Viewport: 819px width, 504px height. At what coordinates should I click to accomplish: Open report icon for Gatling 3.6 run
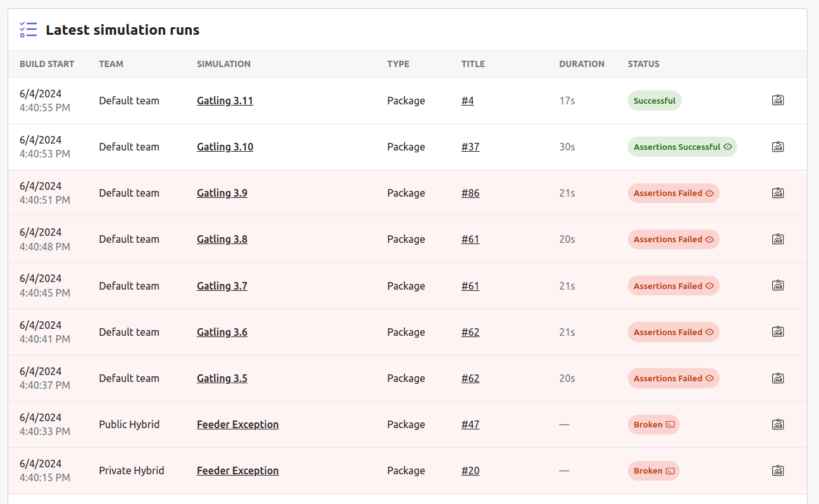[778, 331]
